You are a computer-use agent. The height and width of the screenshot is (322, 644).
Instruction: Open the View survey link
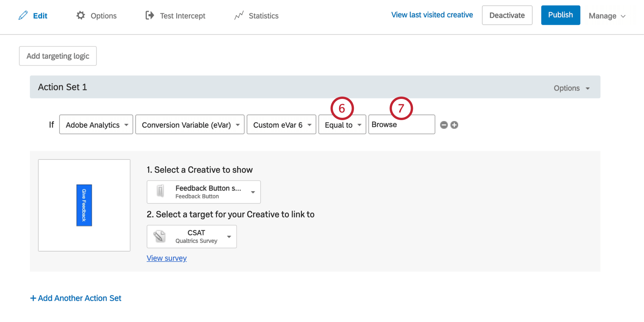click(x=167, y=258)
